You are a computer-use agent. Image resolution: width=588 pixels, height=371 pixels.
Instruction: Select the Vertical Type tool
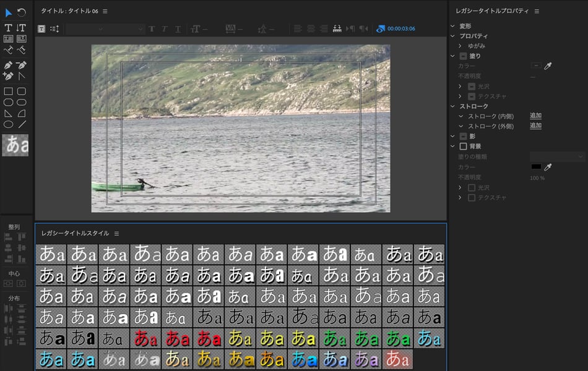click(x=22, y=28)
